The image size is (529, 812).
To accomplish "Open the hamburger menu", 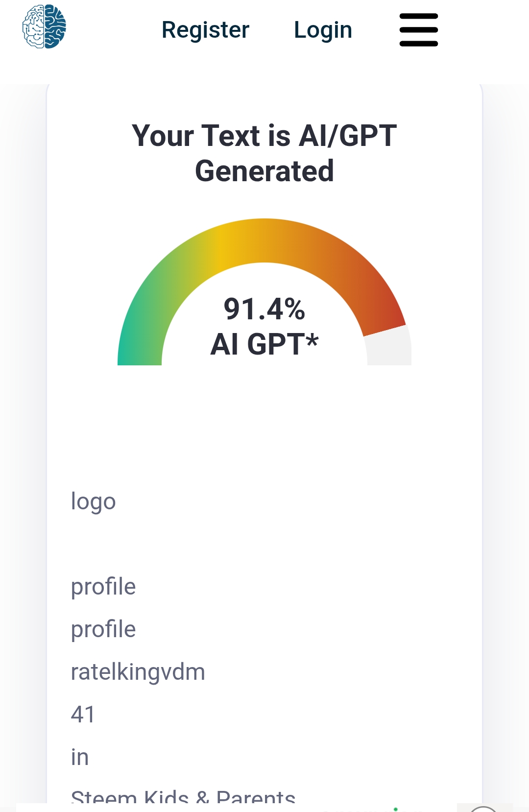I will pyautogui.click(x=419, y=30).
